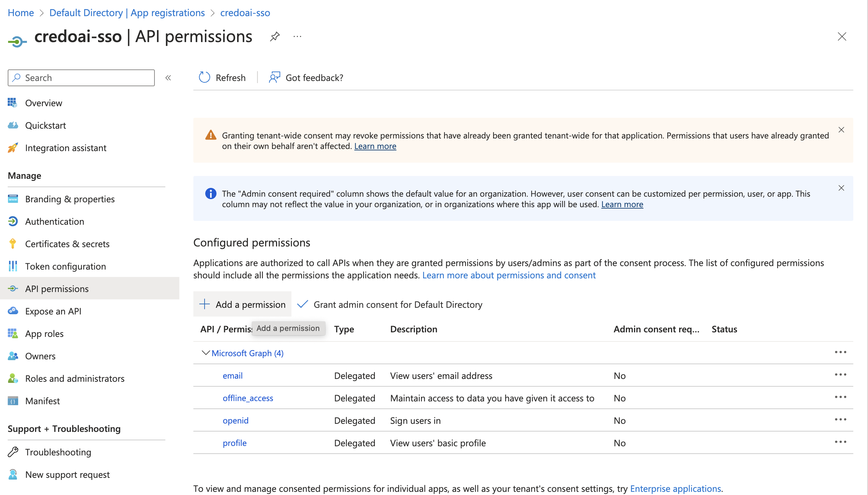Screen dimensions: 868x495
Task: Click the Expose an API cloud icon
Action: 13,311
